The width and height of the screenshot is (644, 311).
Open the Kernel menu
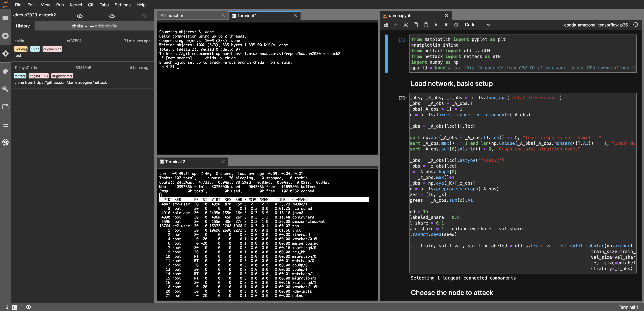point(75,5)
